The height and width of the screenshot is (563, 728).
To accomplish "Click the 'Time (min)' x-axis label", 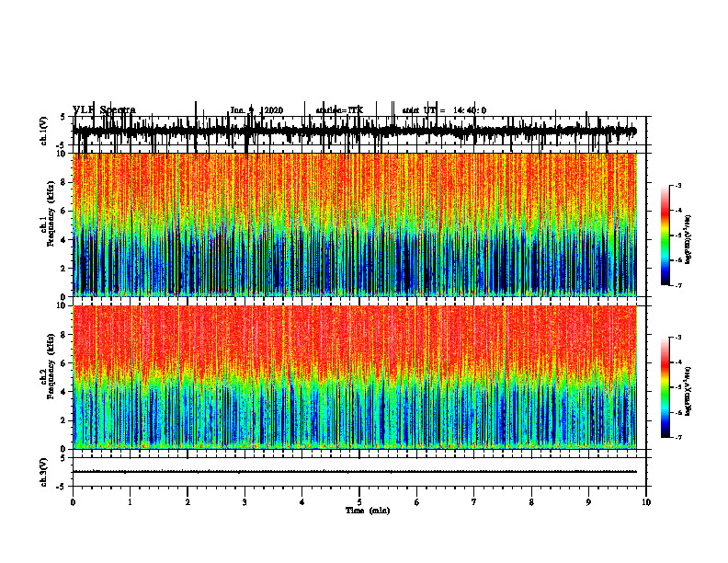I will [x=368, y=511].
